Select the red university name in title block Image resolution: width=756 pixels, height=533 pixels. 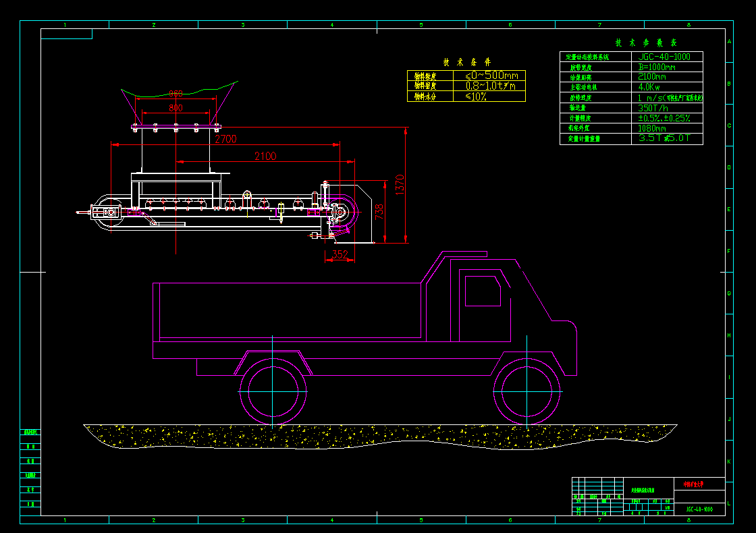pyautogui.click(x=694, y=483)
